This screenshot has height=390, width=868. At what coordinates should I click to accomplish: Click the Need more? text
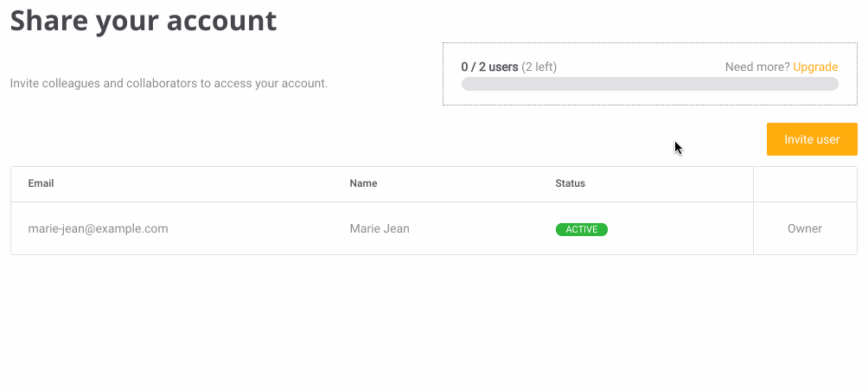[757, 67]
